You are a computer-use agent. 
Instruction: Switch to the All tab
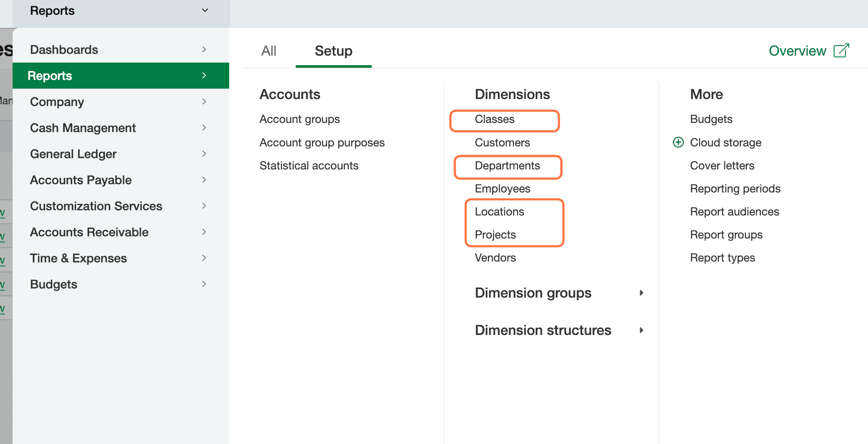[x=269, y=51]
